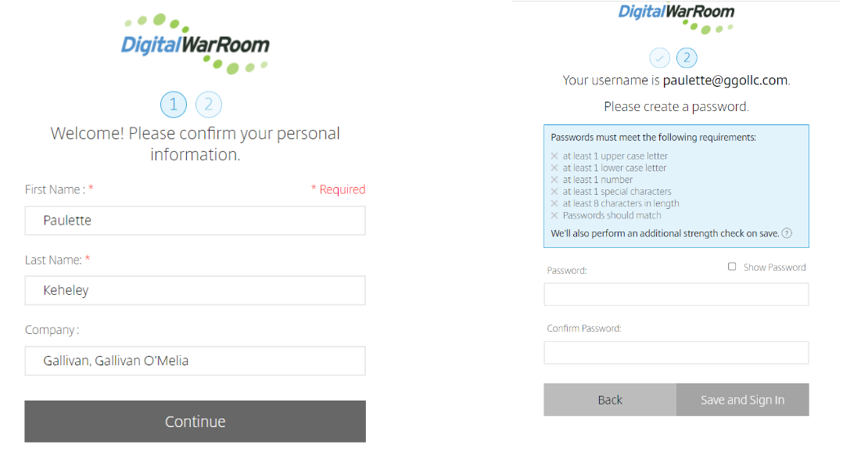
Task: Click Save and Sign In button
Action: [x=742, y=400]
